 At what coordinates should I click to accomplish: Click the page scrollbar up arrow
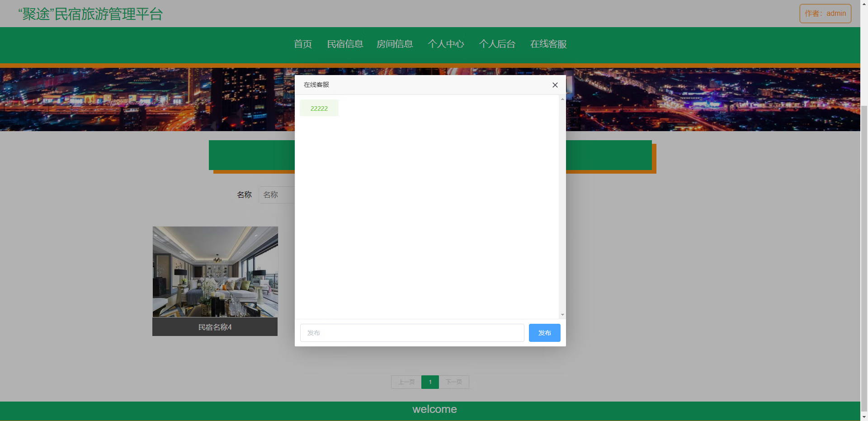[864, 4]
